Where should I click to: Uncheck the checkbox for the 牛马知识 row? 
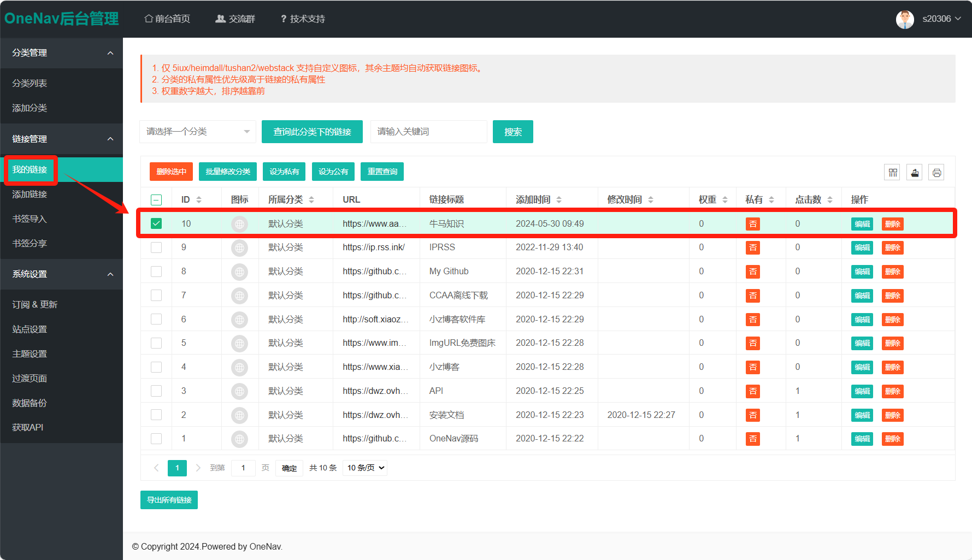pos(156,223)
